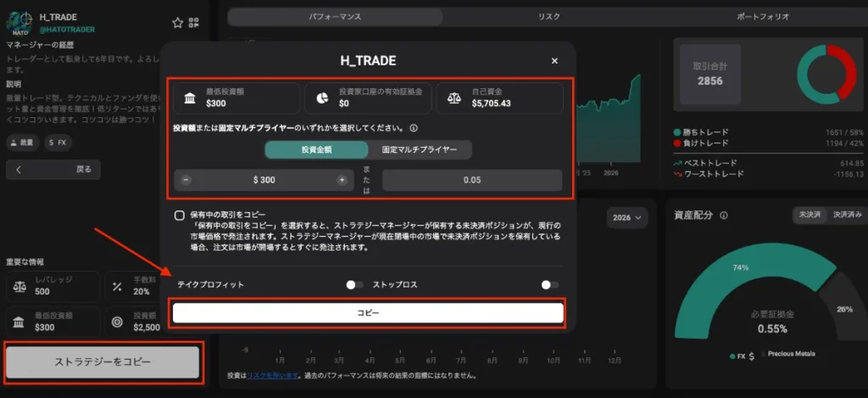868x398 pixels.
Task: Click the 必要証拠金 0.55% value
Action: (772, 328)
